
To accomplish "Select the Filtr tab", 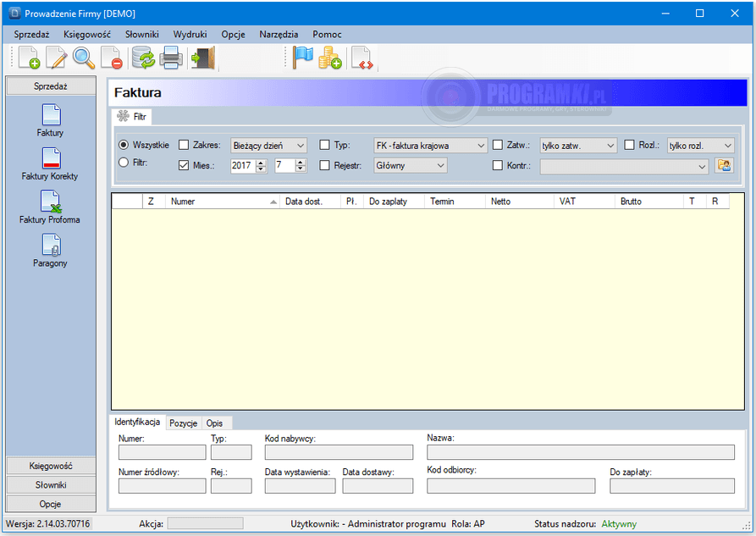I will [x=131, y=116].
